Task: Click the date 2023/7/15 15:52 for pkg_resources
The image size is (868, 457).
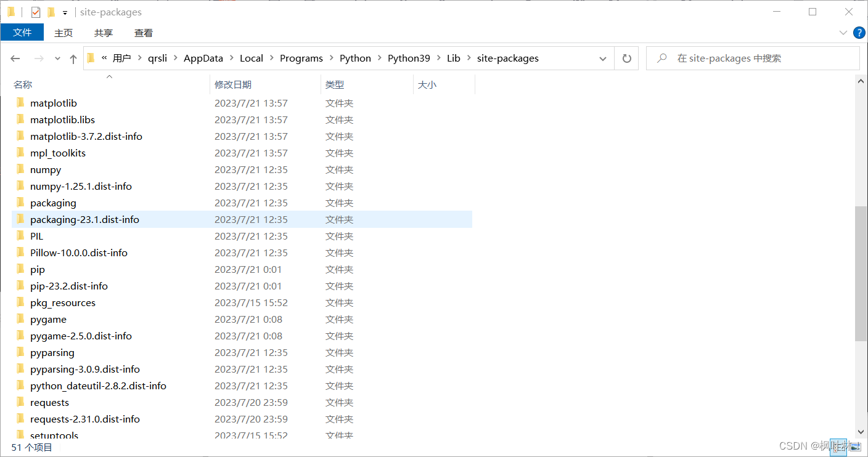Action: (251, 302)
